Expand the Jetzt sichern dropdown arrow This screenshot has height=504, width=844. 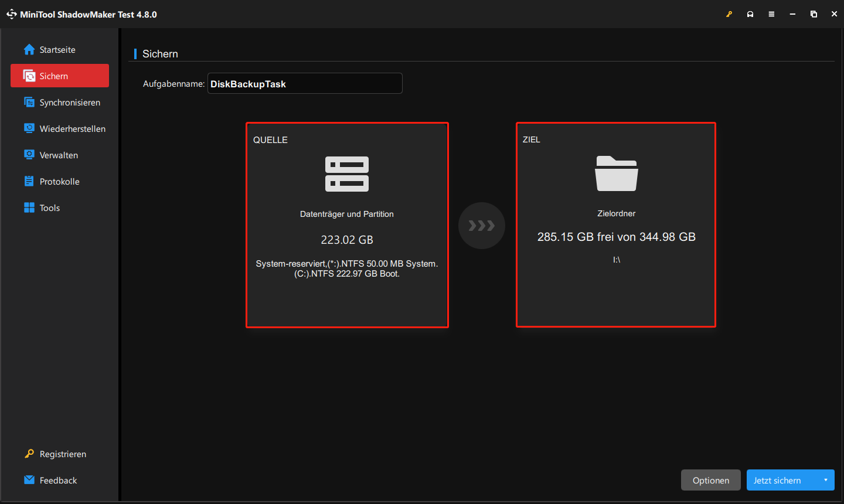coord(825,480)
